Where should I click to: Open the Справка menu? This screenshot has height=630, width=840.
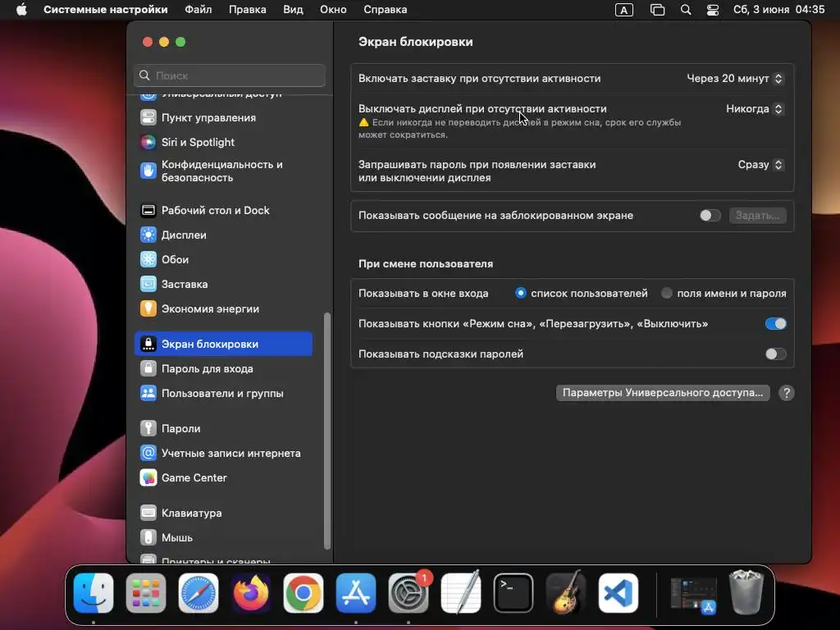pos(386,10)
